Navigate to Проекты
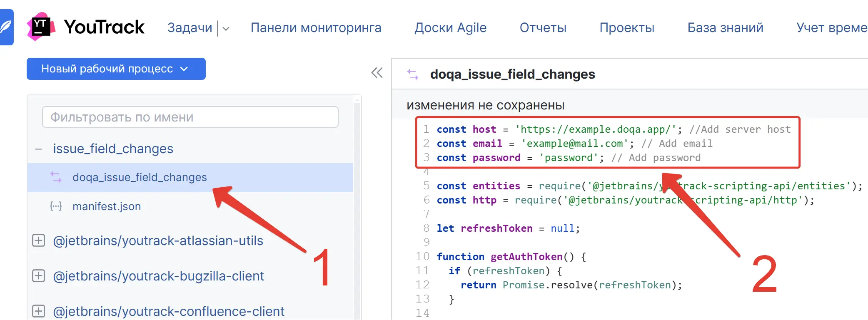Image resolution: width=868 pixels, height=320 pixels. [x=626, y=28]
